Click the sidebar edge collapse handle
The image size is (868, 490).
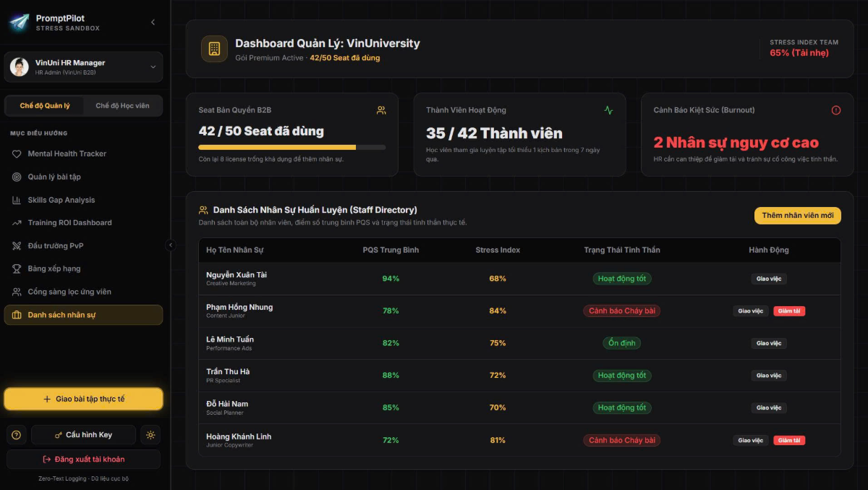pyautogui.click(x=171, y=245)
